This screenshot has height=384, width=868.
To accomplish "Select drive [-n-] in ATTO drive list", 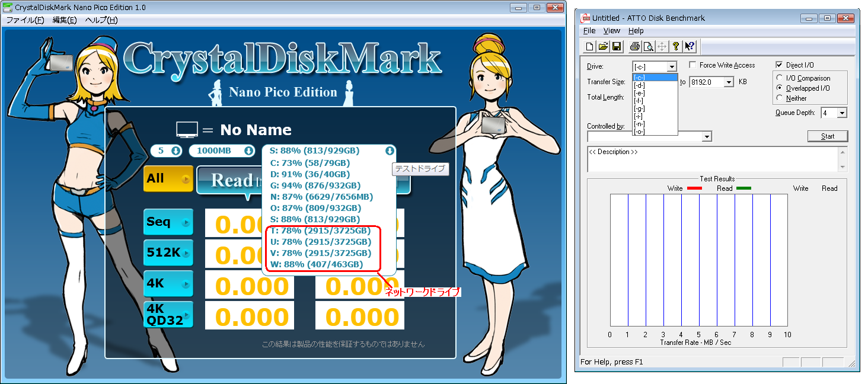I will coord(655,124).
